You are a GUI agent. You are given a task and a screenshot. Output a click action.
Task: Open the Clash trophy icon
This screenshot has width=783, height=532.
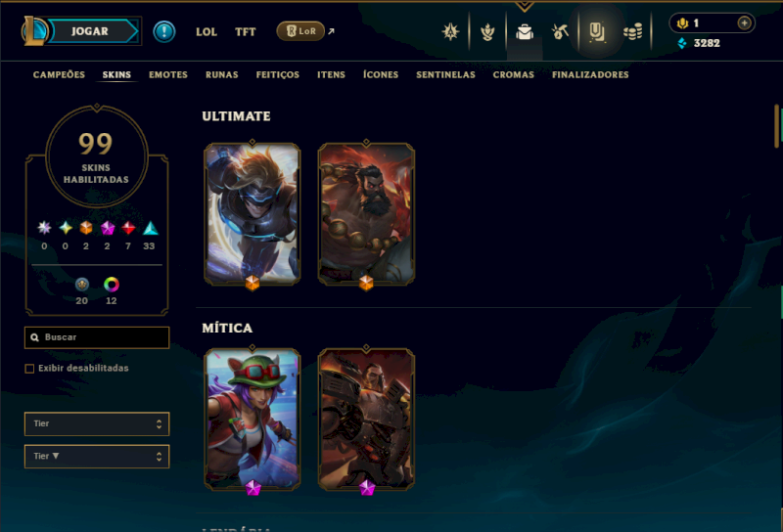click(487, 32)
